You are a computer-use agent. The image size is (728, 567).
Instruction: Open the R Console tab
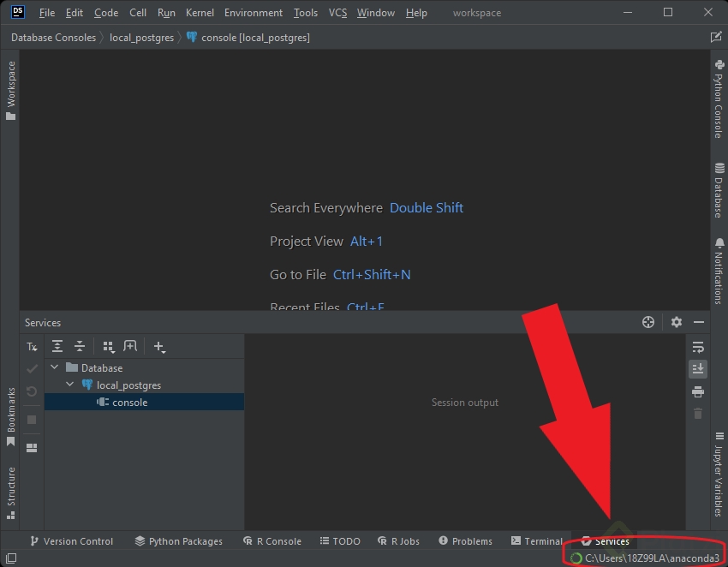(272, 541)
